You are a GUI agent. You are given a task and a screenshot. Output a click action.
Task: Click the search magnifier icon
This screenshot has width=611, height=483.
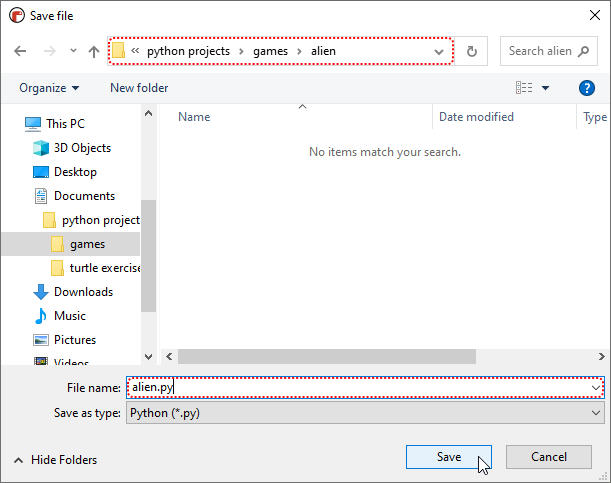(583, 51)
